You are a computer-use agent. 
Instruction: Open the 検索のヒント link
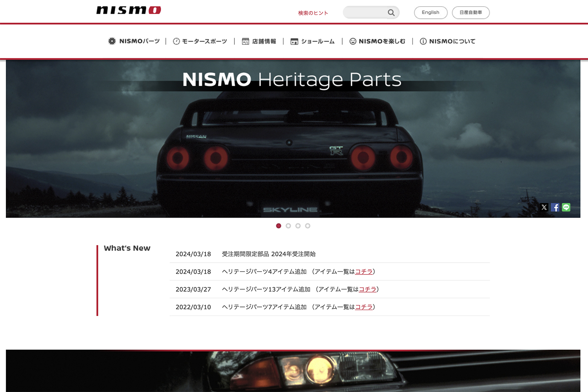(x=313, y=13)
